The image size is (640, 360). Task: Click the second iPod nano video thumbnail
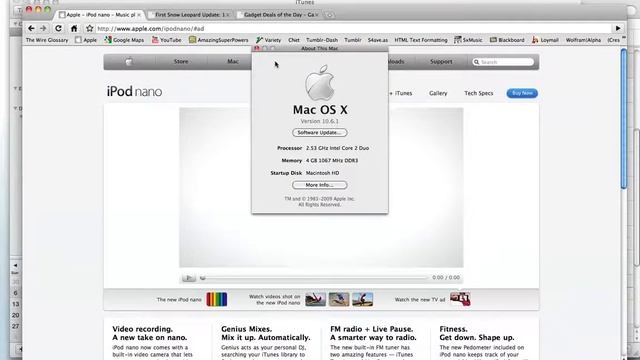339,299
